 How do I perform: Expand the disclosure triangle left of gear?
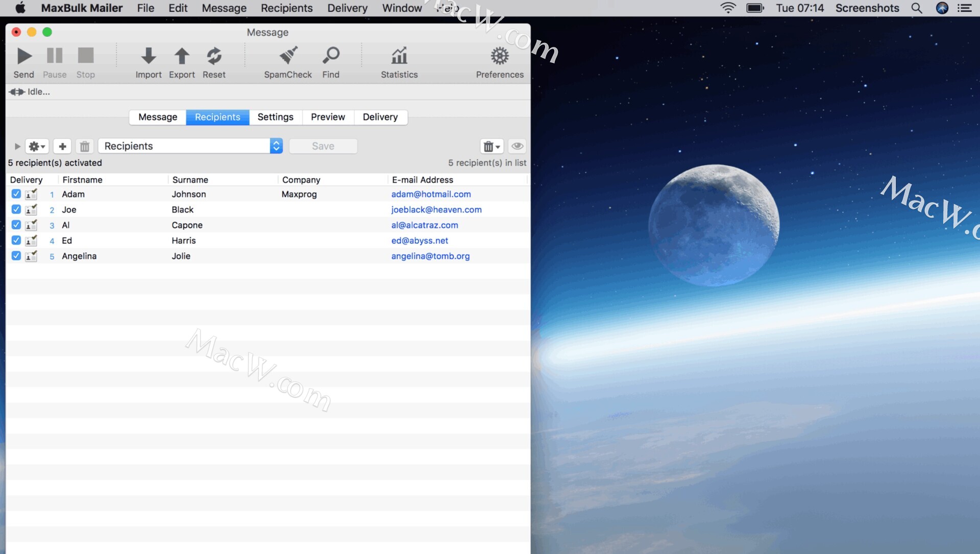(17, 147)
